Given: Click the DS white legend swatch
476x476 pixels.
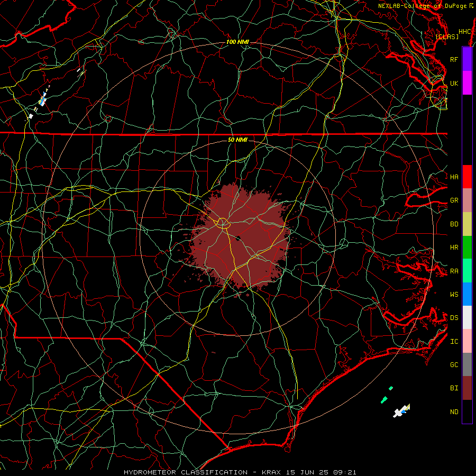Looking at the screenshot, I should 467,317.
